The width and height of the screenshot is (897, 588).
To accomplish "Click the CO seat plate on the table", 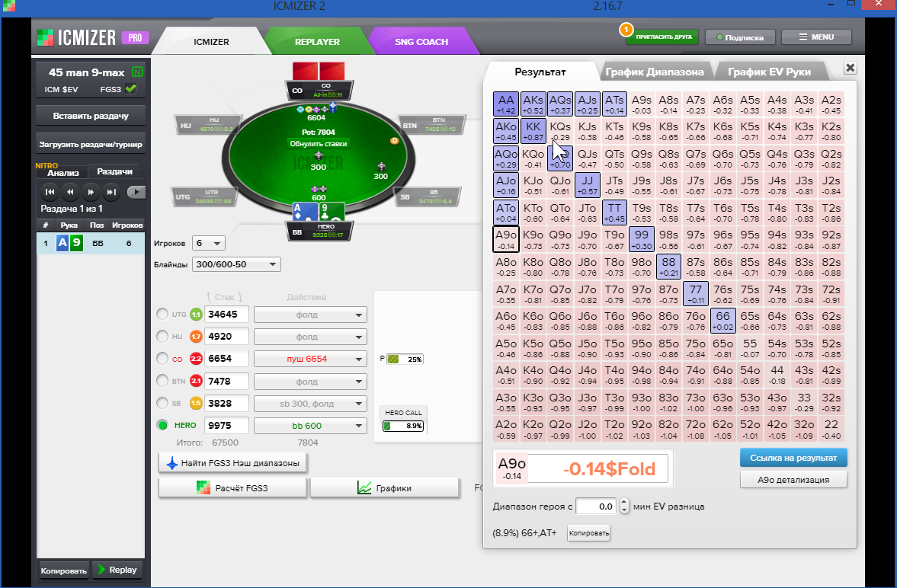I will 319,91.
